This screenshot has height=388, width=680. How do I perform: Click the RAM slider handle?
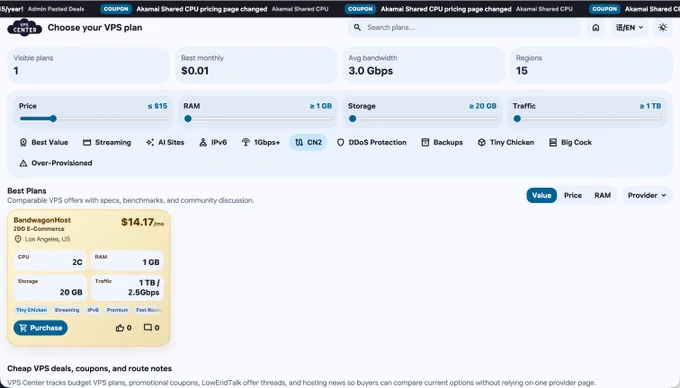click(188, 119)
